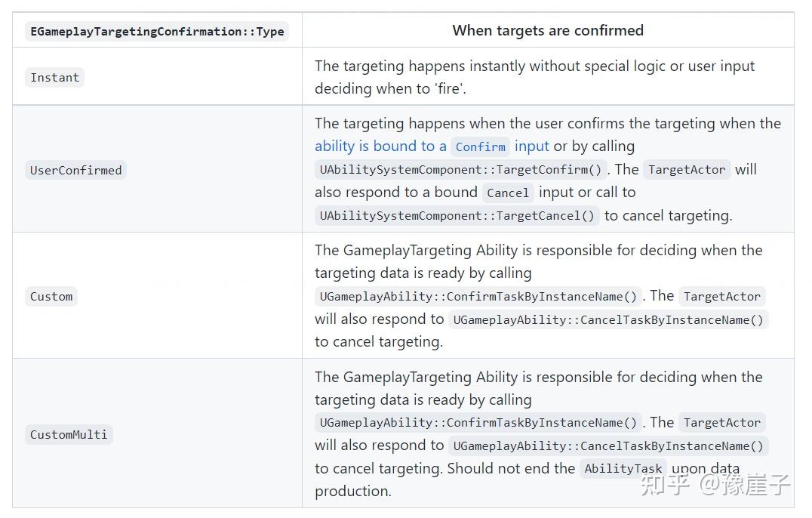
Task: Click the Instant row description text
Action: point(534,77)
